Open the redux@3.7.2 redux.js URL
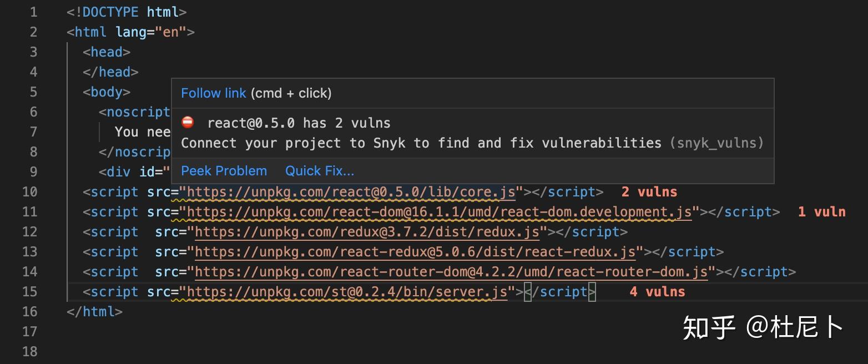 (367, 232)
